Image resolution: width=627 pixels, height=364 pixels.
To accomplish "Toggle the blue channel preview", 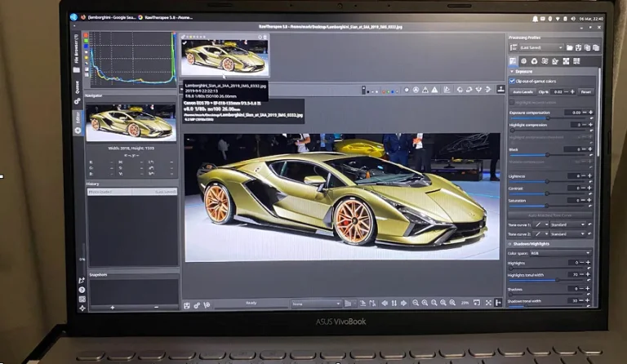I will tap(393, 91).
